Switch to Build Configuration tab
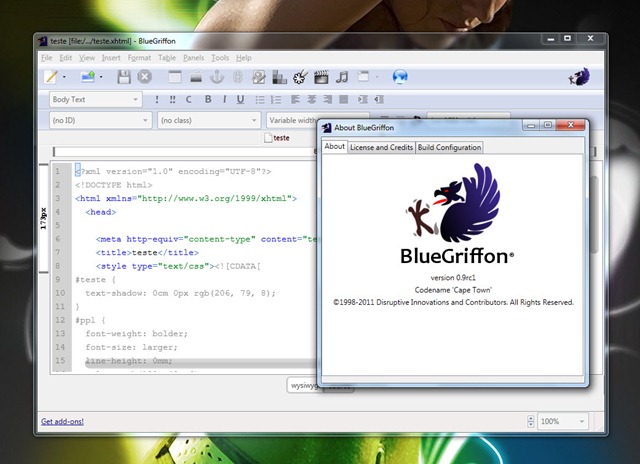Image resolution: width=640 pixels, height=464 pixels. (x=449, y=147)
